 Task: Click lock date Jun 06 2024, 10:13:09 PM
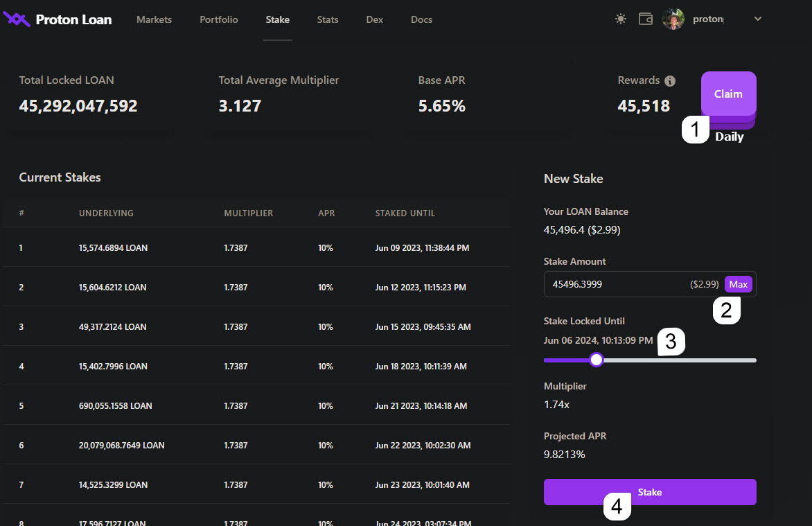click(598, 340)
